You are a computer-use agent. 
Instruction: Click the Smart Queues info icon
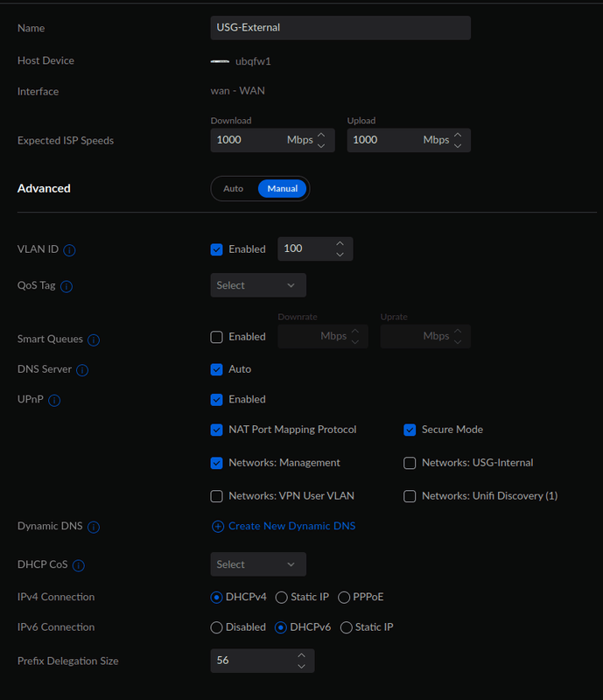tap(94, 339)
